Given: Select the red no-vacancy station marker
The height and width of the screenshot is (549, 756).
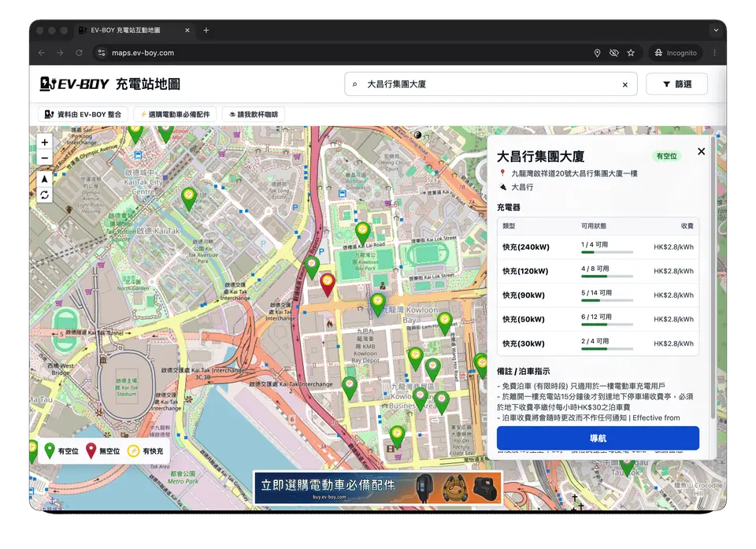Looking at the screenshot, I should coord(328,284).
